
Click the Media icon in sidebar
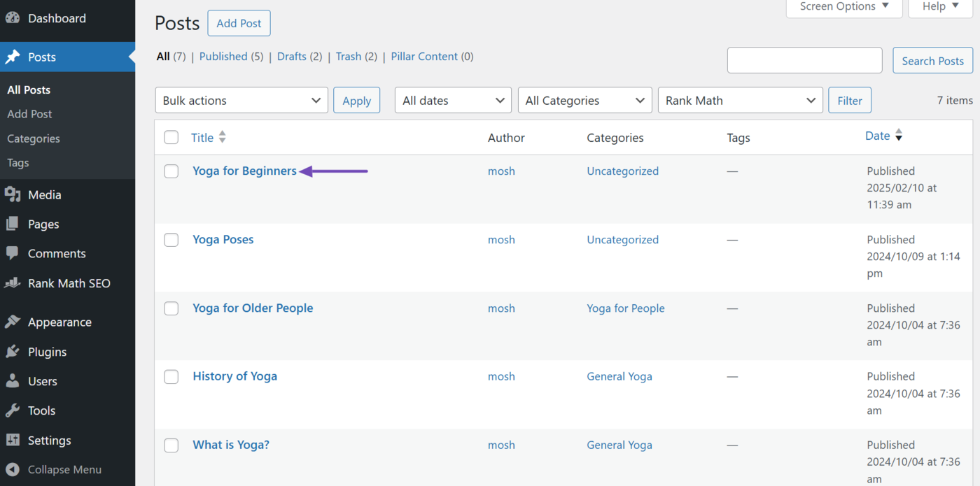(x=13, y=195)
